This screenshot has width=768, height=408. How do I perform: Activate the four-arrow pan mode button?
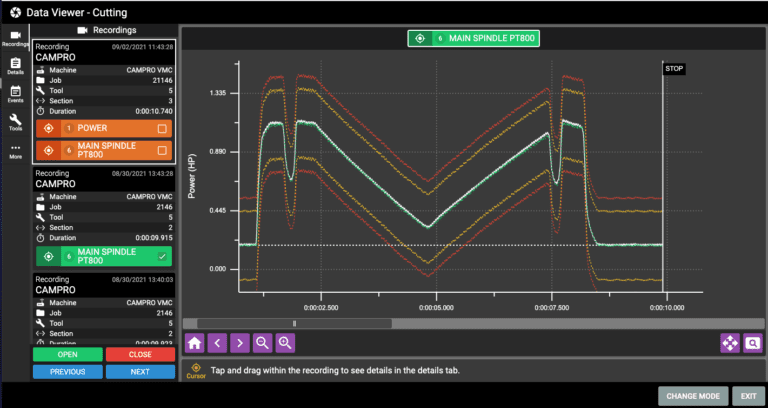tap(730, 343)
